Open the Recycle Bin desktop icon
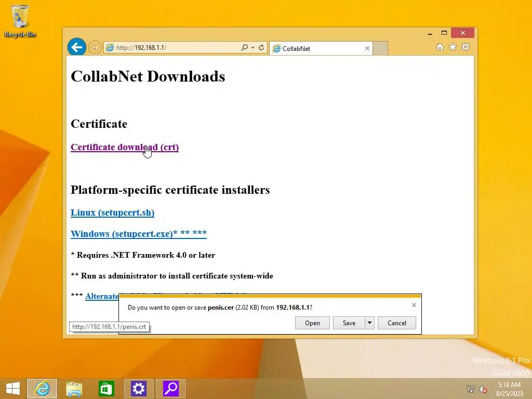 coord(20,21)
